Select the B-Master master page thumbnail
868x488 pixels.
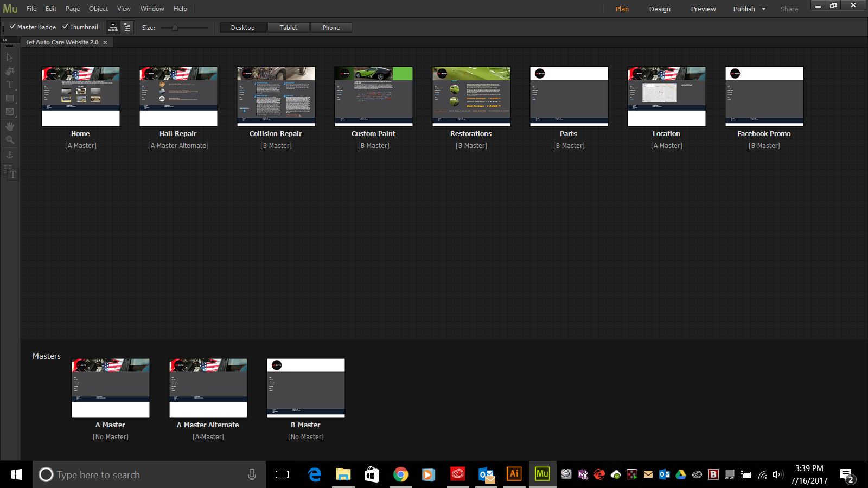click(x=306, y=388)
